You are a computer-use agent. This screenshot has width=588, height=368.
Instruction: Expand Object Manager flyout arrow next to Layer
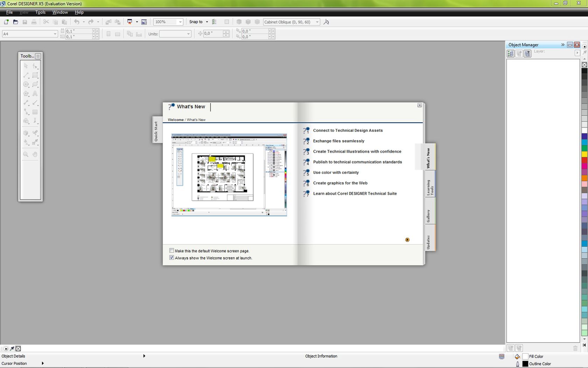pos(577,53)
